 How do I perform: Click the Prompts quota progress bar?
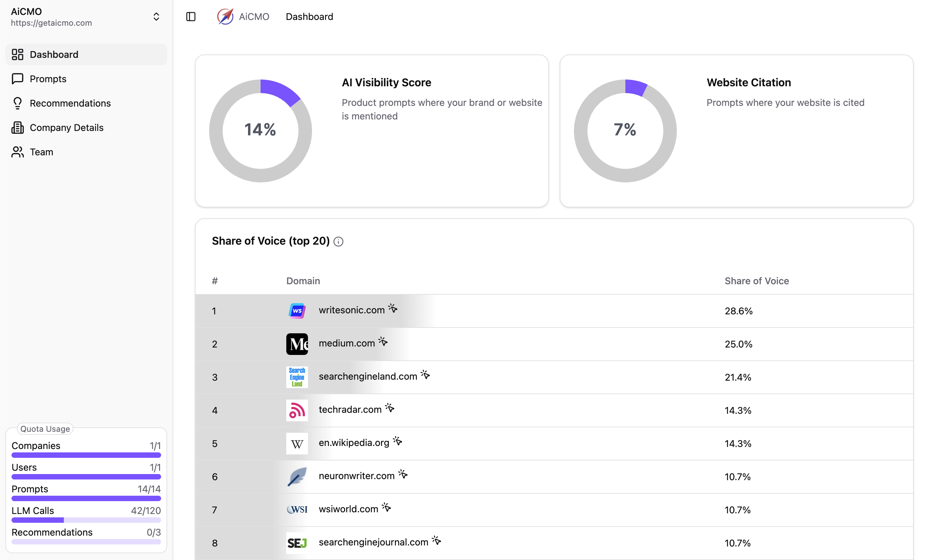pyautogui.click(x=86, y=498)
